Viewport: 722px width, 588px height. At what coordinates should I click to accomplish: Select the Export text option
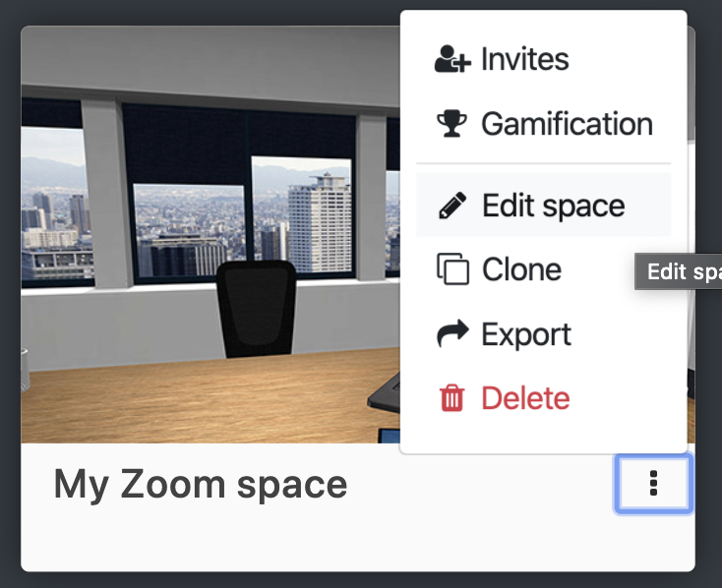tap(526, 334)
